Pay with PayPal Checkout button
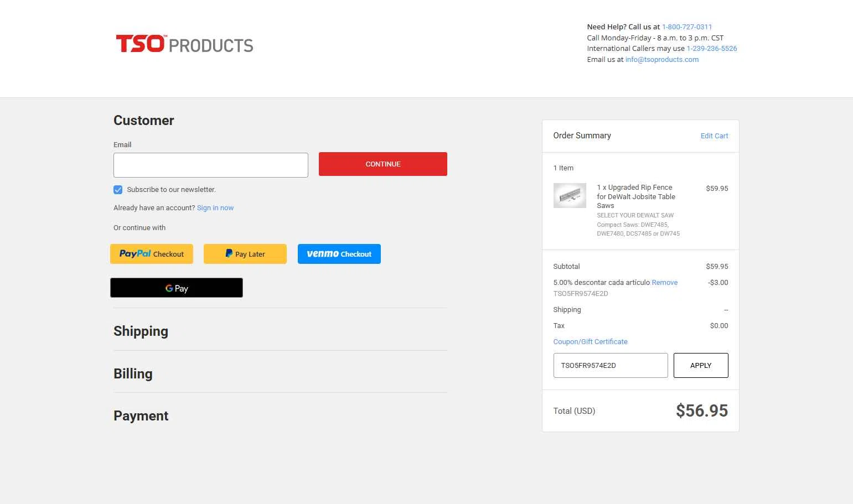853x504 pixels. click(x=152, y=254)
